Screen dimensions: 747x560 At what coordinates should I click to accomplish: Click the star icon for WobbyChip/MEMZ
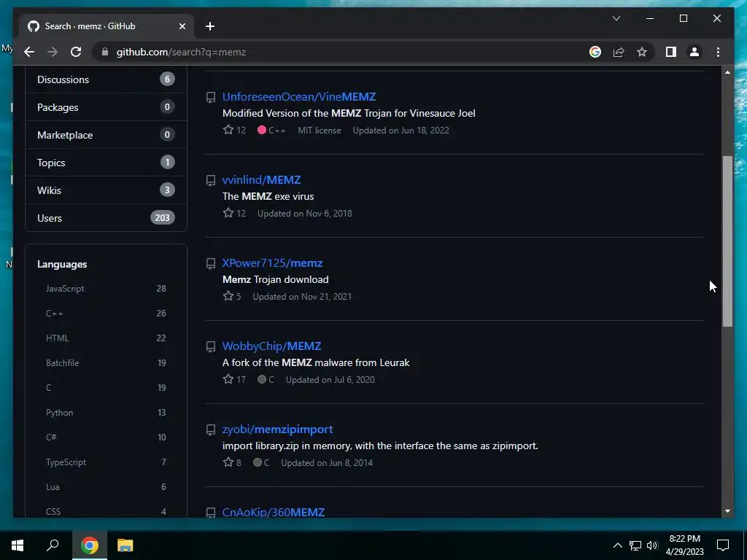coord(228,379)
